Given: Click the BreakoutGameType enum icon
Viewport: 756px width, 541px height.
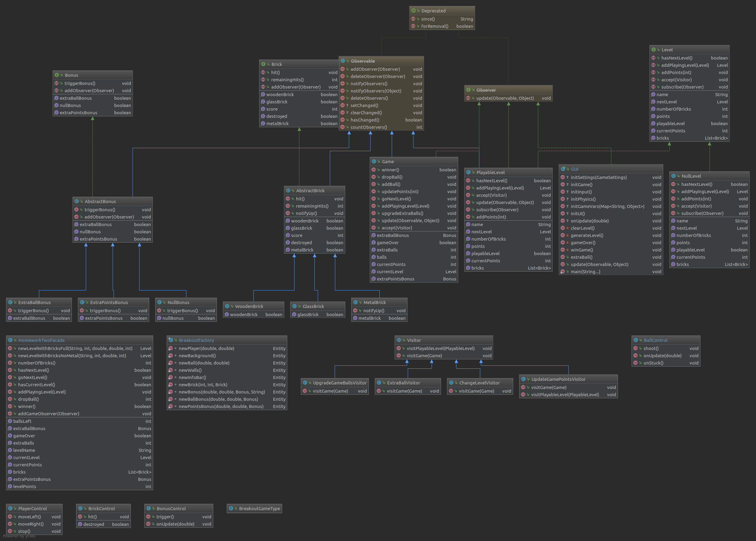Looking at the screenshot, I should [x=231, y=508].
